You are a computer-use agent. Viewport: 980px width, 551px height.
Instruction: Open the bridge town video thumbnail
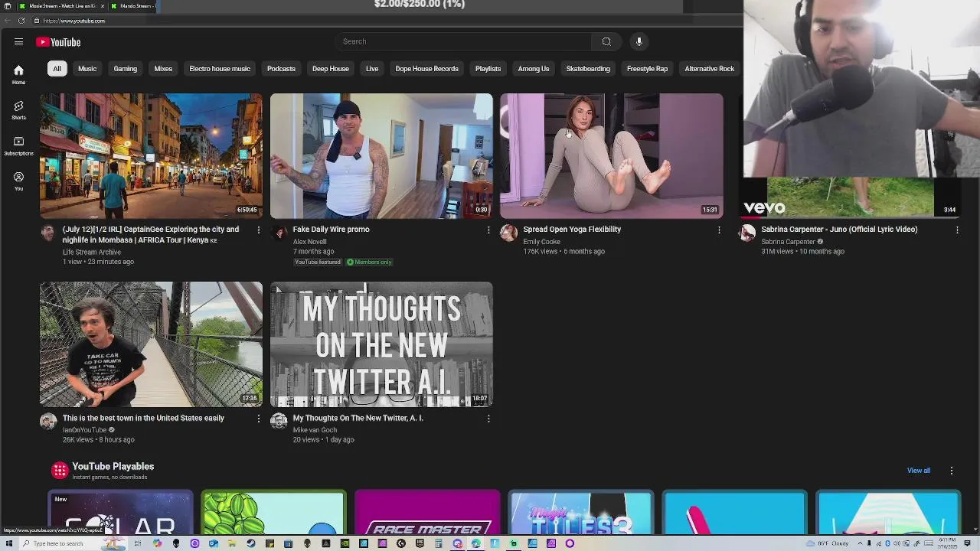(151, 344)
